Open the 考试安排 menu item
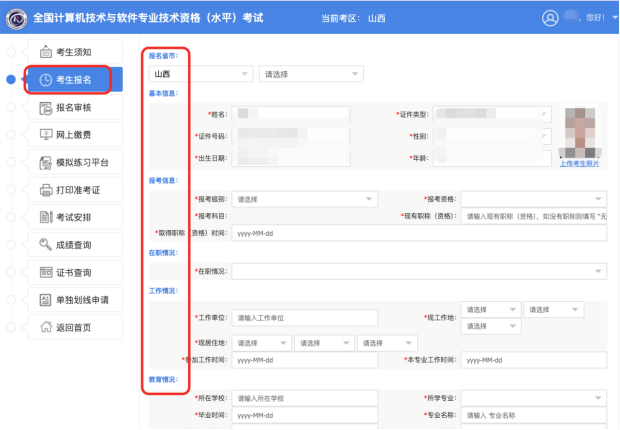 [75, 217]
